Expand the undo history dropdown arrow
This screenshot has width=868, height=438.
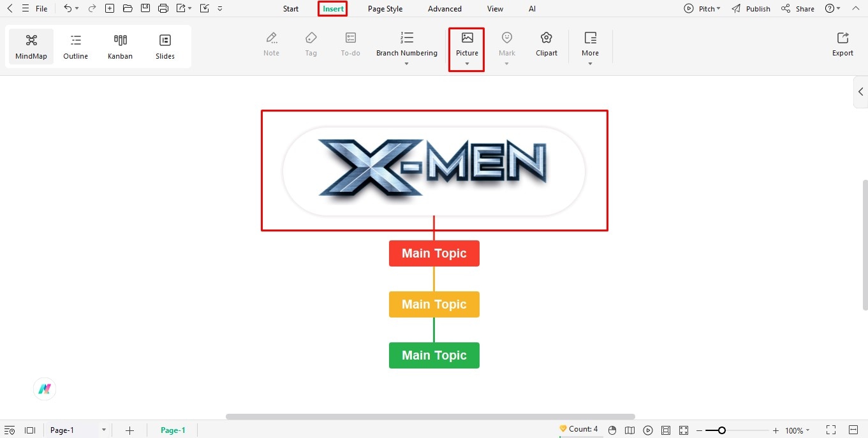coord(77,9)
